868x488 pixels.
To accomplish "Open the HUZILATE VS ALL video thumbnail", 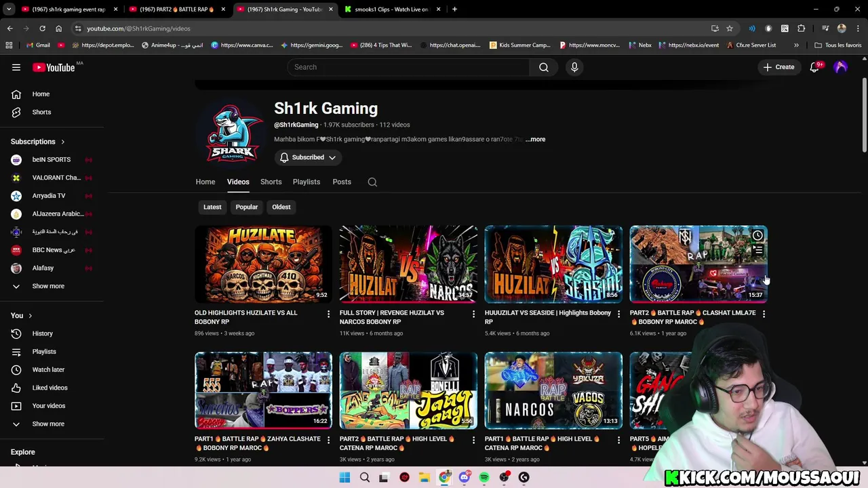I will coord(263,264).
